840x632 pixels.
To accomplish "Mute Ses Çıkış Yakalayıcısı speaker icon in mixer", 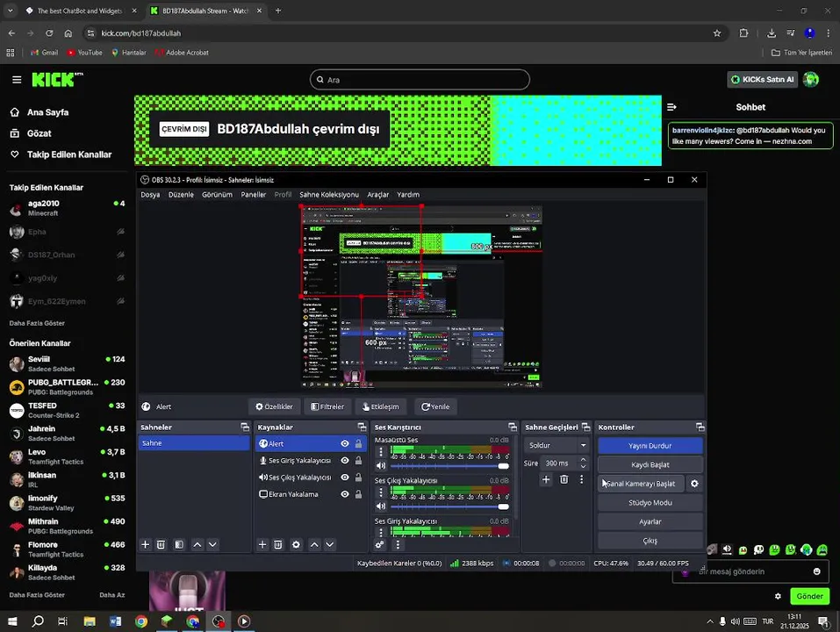I will coord(381,506).
